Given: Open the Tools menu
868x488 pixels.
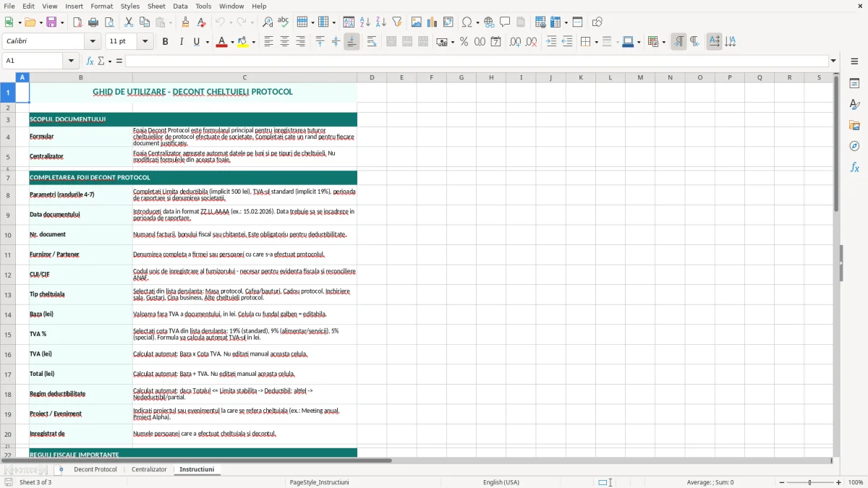Looking at the screenshot, I should pos(203,6).
